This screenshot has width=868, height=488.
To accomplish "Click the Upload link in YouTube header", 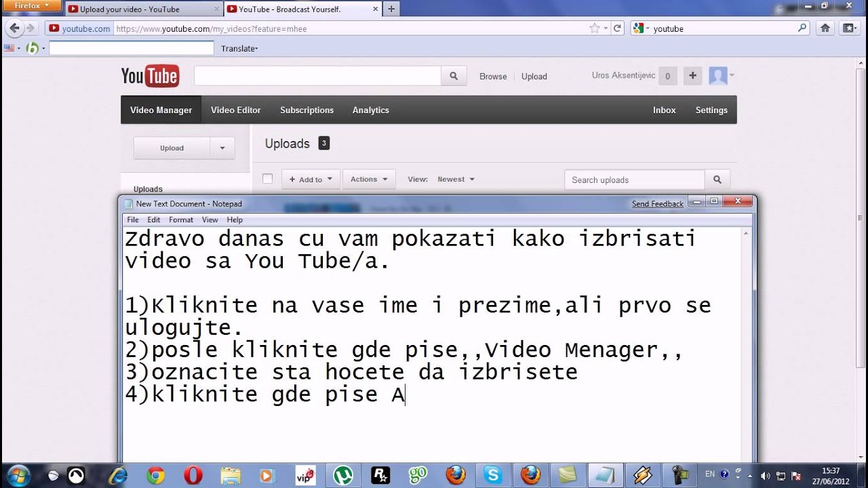I will (x=534, y=77).
